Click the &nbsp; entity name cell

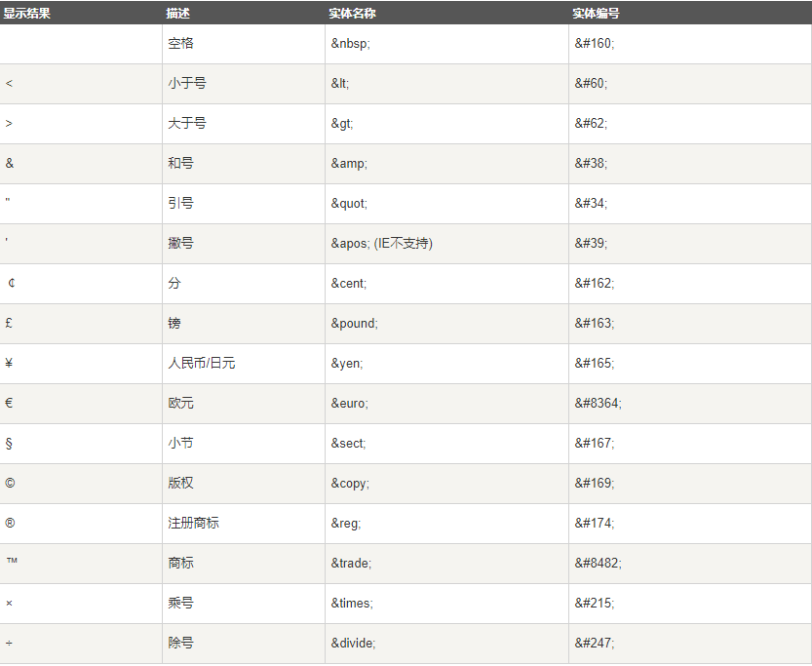tap(446, 44)
